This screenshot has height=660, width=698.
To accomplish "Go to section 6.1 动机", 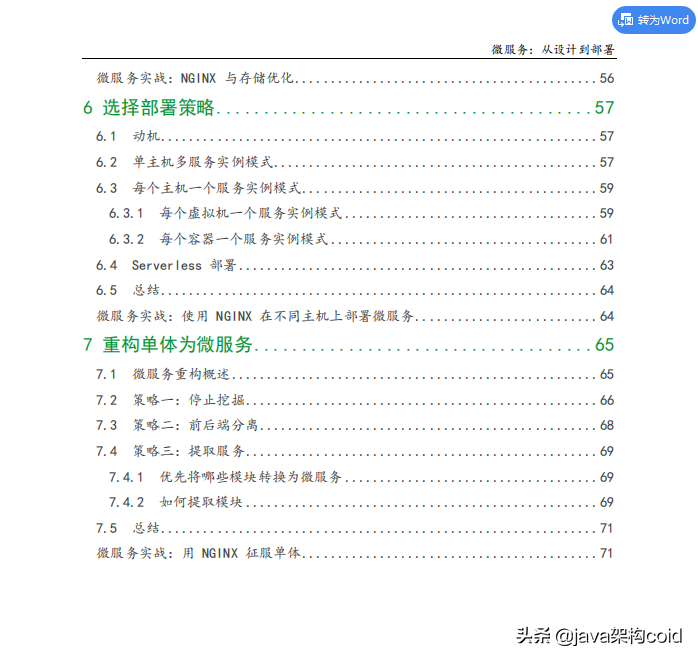I will tap(355, 136).
